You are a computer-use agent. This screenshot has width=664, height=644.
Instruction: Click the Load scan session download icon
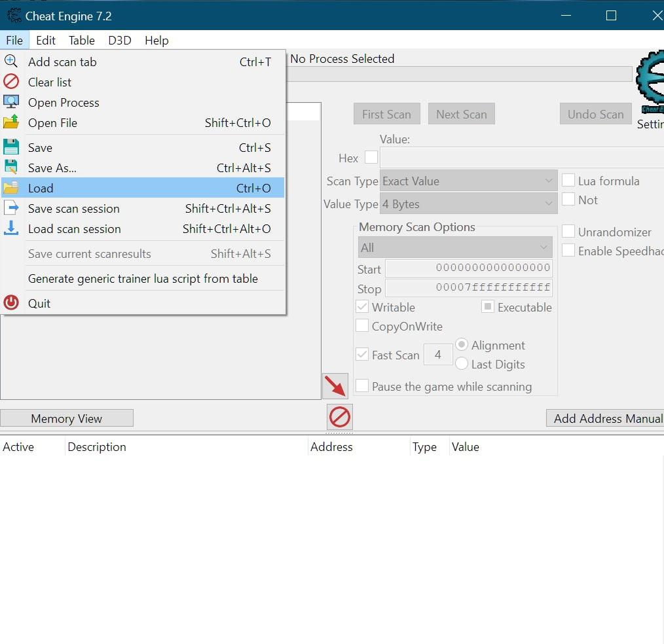[11, 228]
